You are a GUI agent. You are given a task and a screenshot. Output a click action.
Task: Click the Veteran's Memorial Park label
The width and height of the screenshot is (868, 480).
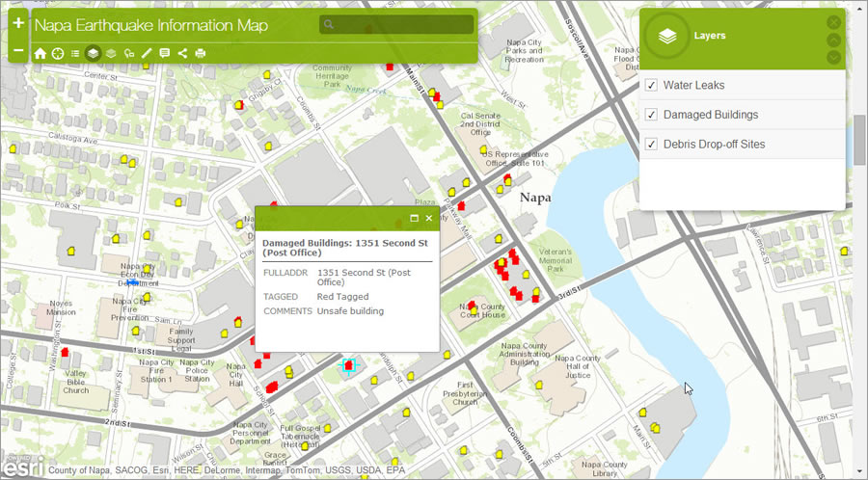(556, 260)
